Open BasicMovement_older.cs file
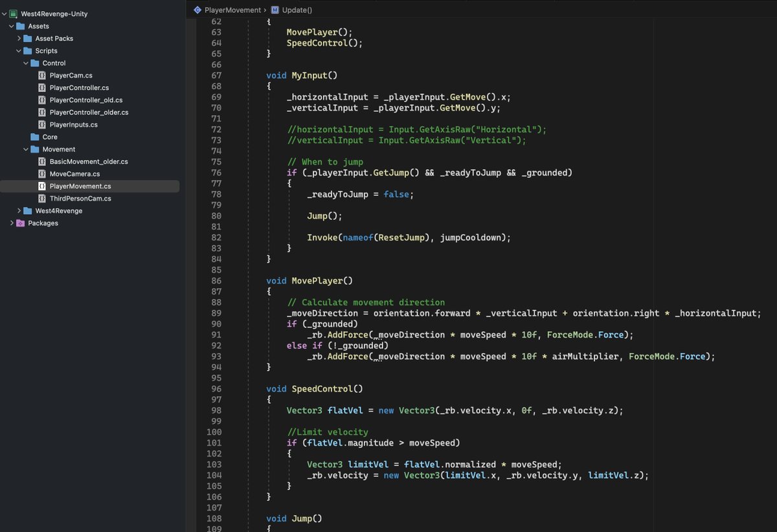 (x=90, y=161)
